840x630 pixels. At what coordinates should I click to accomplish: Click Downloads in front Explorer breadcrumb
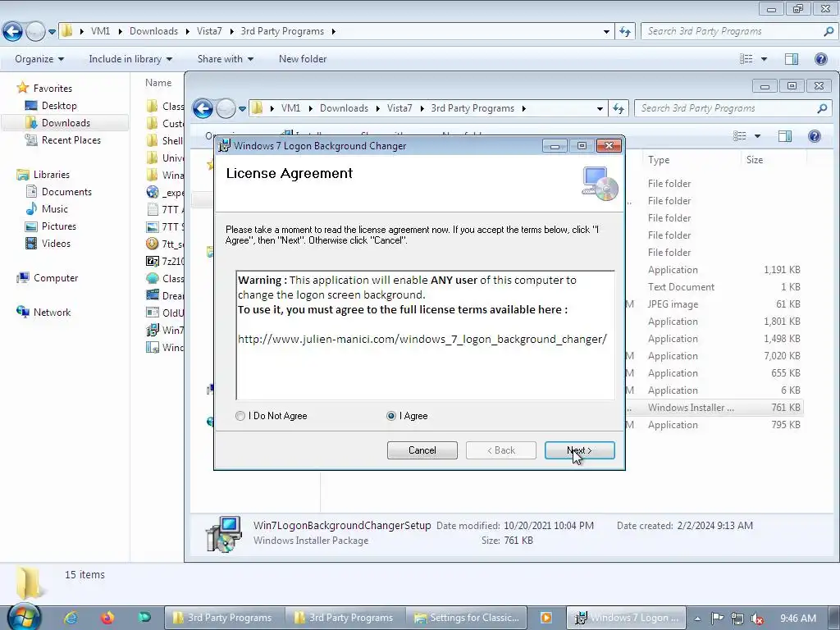(344, 108)
